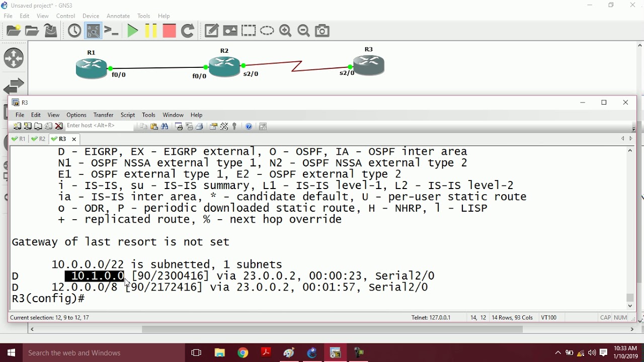
Task: Stop all devices with red square icon
Action: pos(169,31)
